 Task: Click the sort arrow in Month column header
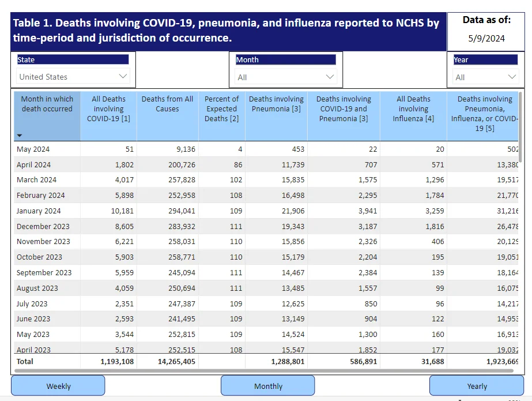click(x=20, y=136)
